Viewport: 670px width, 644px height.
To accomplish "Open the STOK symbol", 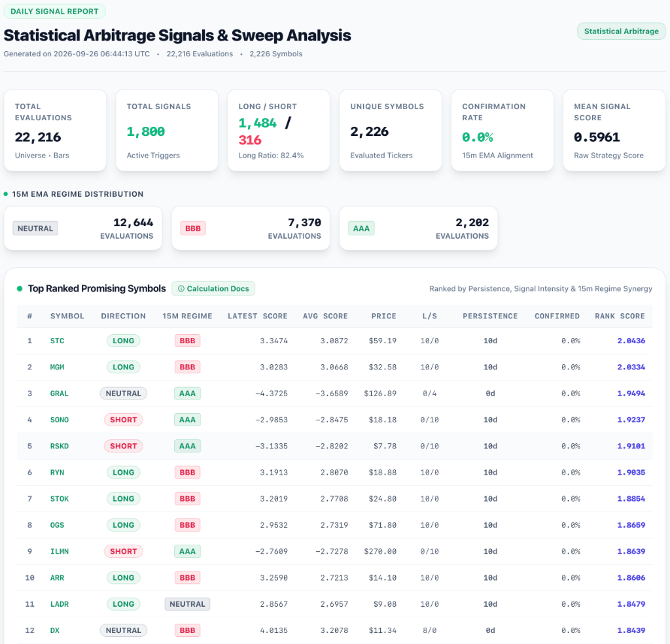I will coord(60,499).
